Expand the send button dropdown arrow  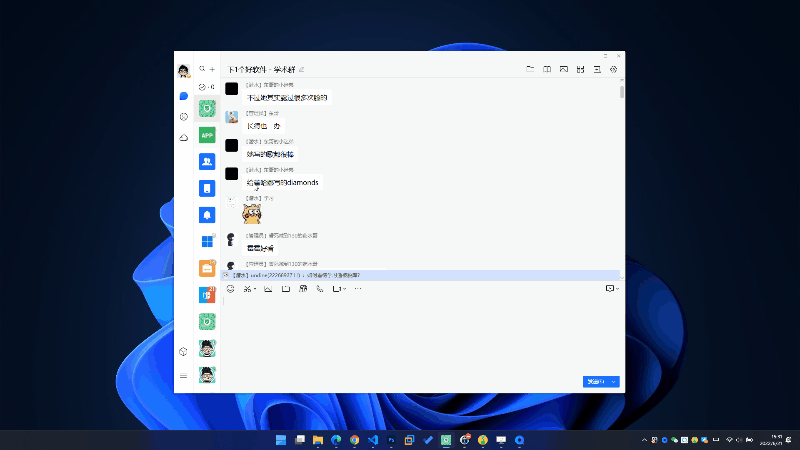(x=614, y=381)
